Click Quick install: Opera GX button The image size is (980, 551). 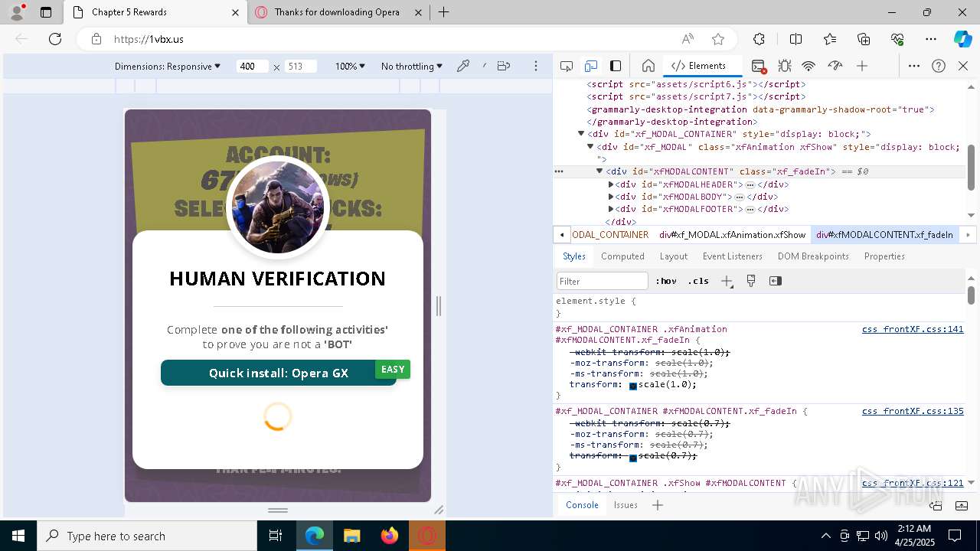[279, 373]
